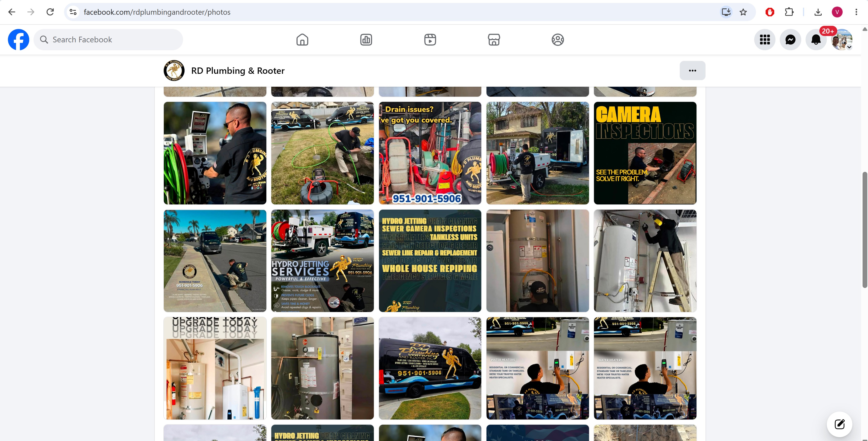Open the Chrome three-dot menu

[856, 12]
